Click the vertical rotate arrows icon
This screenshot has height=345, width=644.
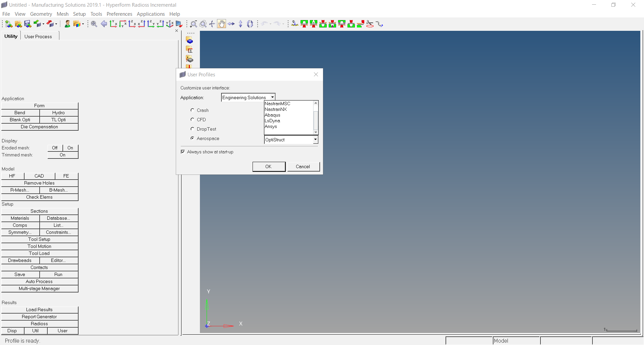(x=240, y=24)
